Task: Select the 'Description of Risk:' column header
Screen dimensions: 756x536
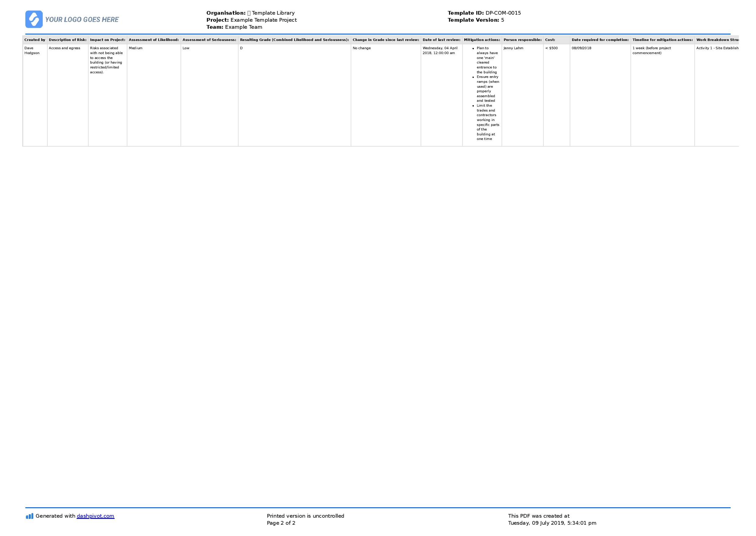Action: coord(68,40)
